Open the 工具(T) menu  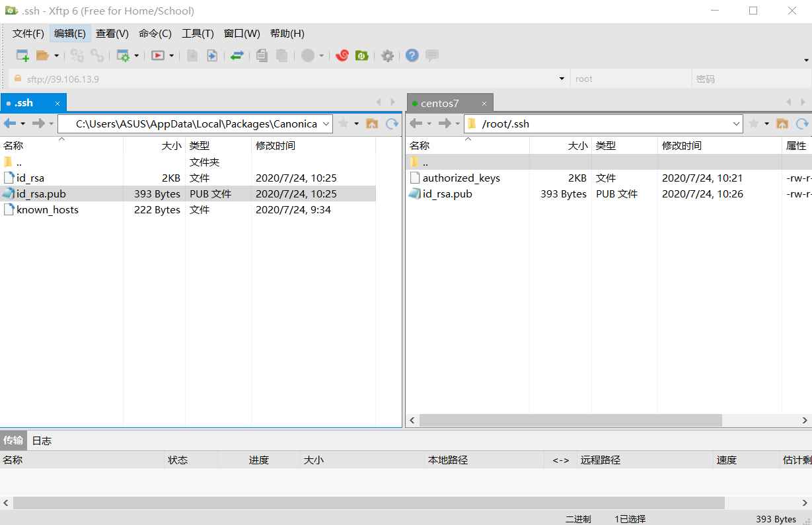198,34
